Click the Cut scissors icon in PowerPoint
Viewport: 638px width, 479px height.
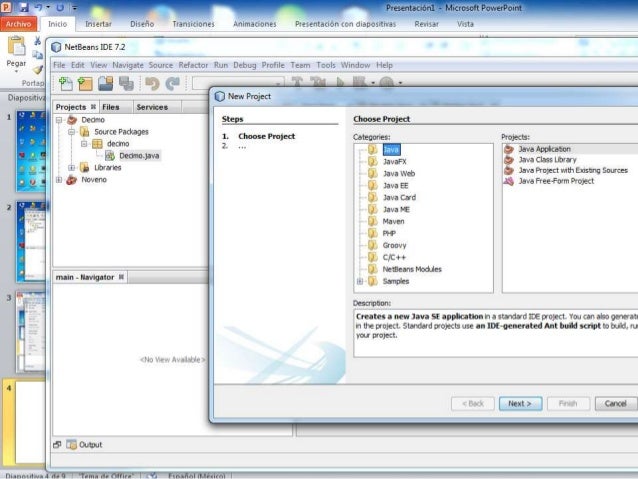pos(37,41)
